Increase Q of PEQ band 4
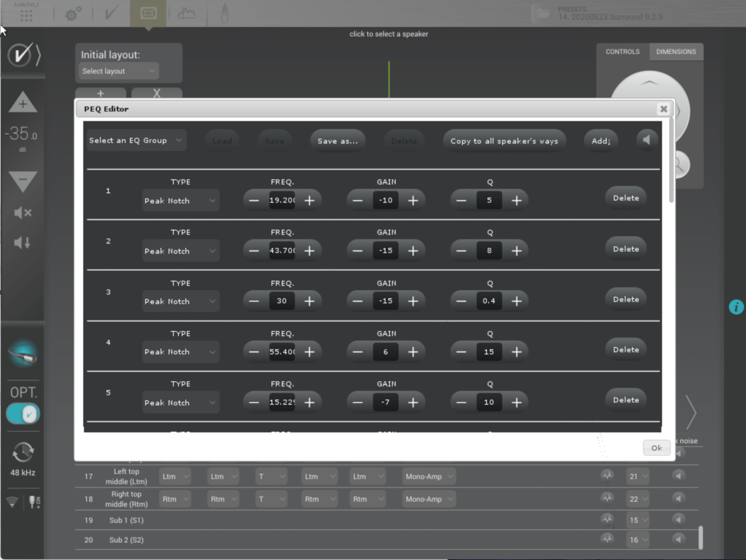The height and width of the screenshot is (560, 746). tap(517, 352)
